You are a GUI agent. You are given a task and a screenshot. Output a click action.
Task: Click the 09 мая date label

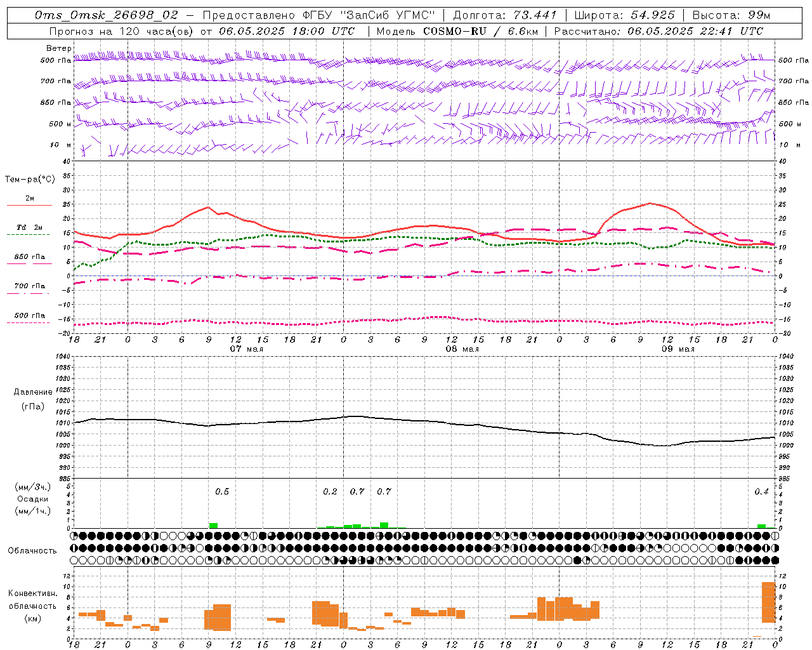(678, 349)
